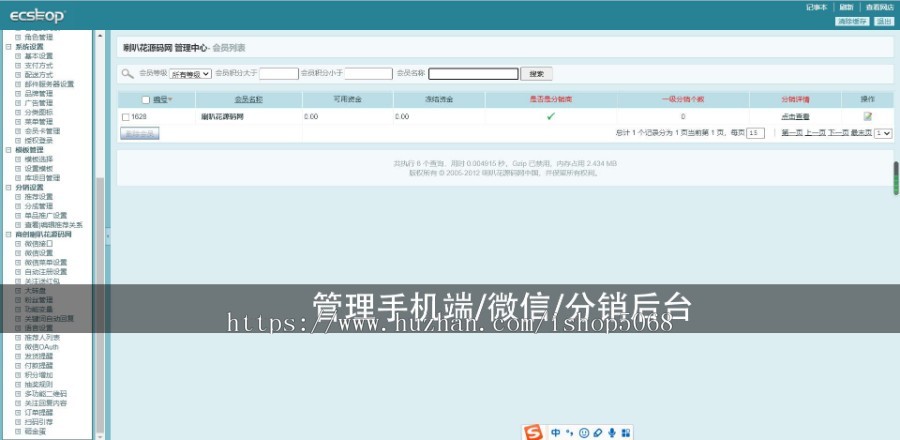Open 微信菜单设置 in the sidebar
900x440 pixels.
click(46, 262)
